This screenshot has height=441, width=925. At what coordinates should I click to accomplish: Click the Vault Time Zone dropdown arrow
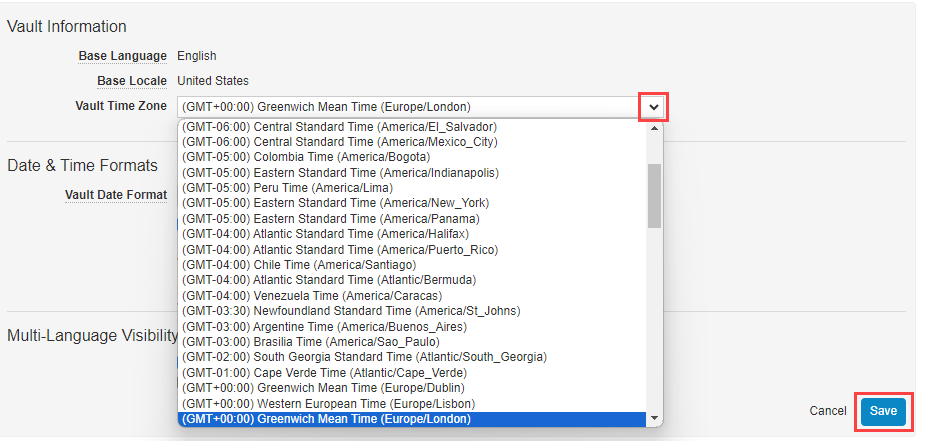[653, 107]
